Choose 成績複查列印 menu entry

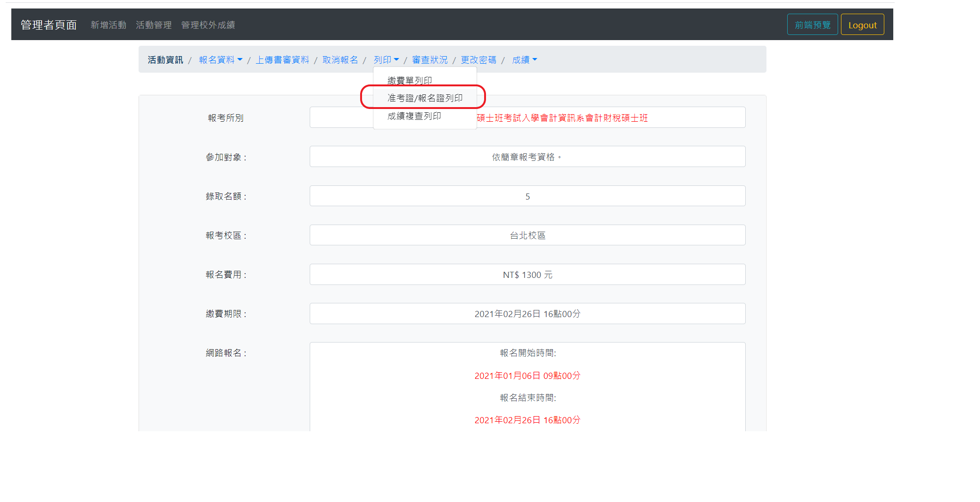(425, 116)
